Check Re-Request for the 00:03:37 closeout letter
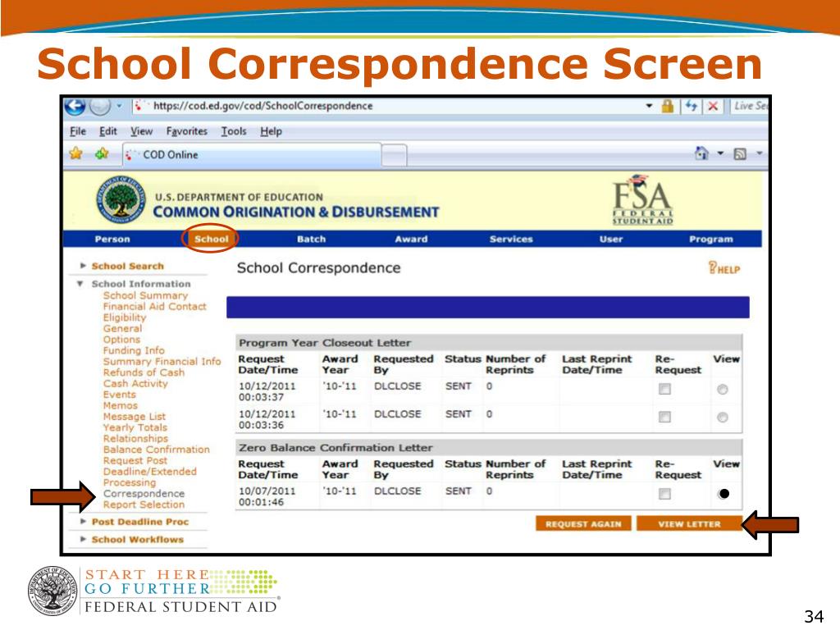Image resolution: width=840 pixels, height=630 pixels. [x=664, y=390]
